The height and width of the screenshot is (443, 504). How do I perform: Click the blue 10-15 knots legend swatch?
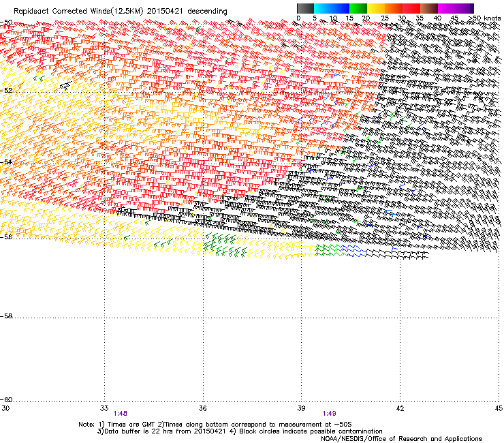(341, 8)
